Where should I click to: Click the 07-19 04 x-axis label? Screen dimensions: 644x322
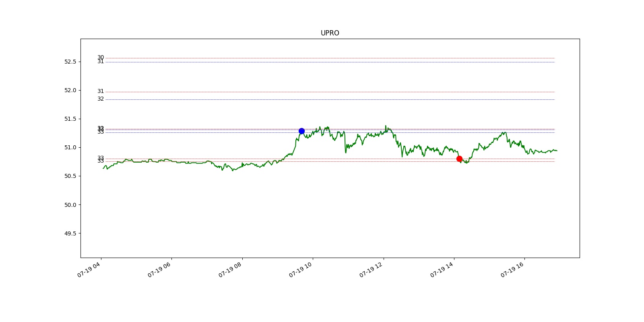tap(89, 270)
